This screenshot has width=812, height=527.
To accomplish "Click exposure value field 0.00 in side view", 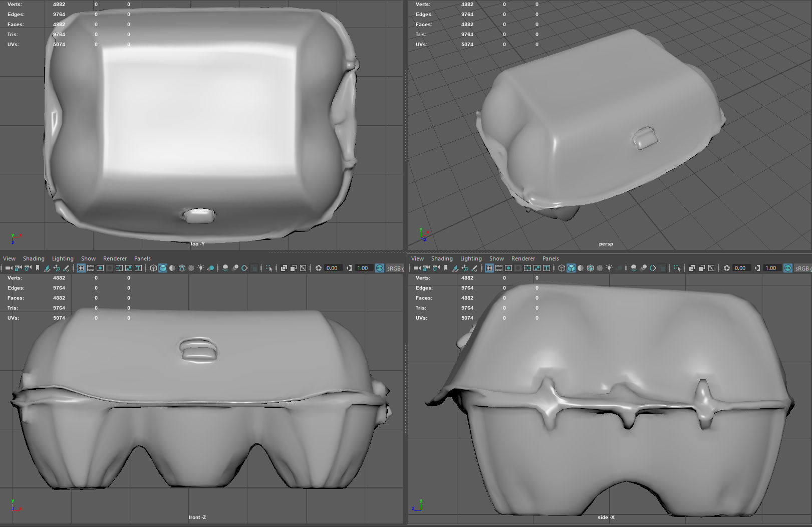I will pos(742,268).
